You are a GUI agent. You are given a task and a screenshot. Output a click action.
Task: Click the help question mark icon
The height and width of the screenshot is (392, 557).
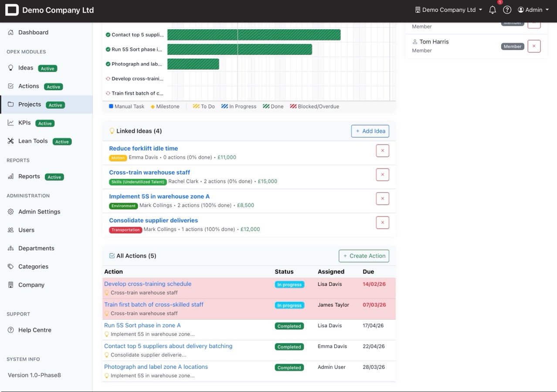tap(507, 10)
